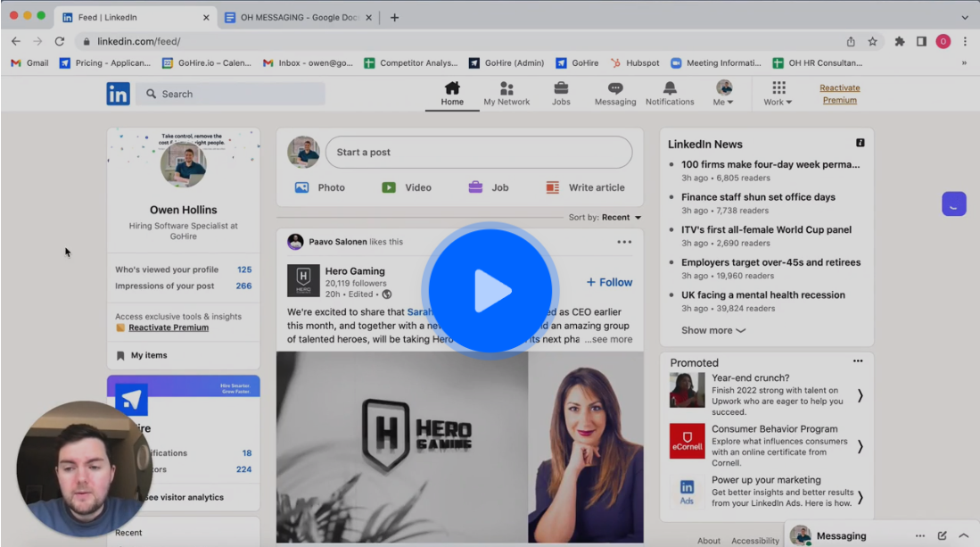Screen dimensions: 980x547
Task: Open GoHire (Admin) bookmark
Action: click(x=506, y=63)
